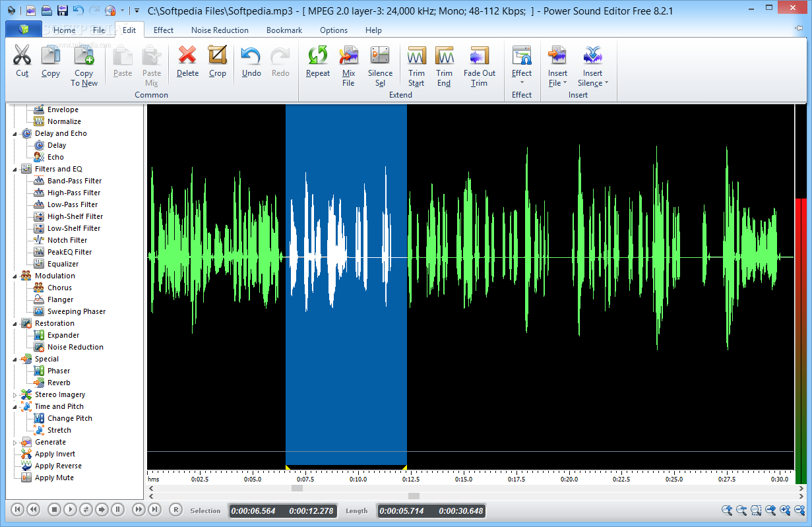Collapse the Delay and Echo group
This screenshot has height=527, width=812.
tap(15, 133)
